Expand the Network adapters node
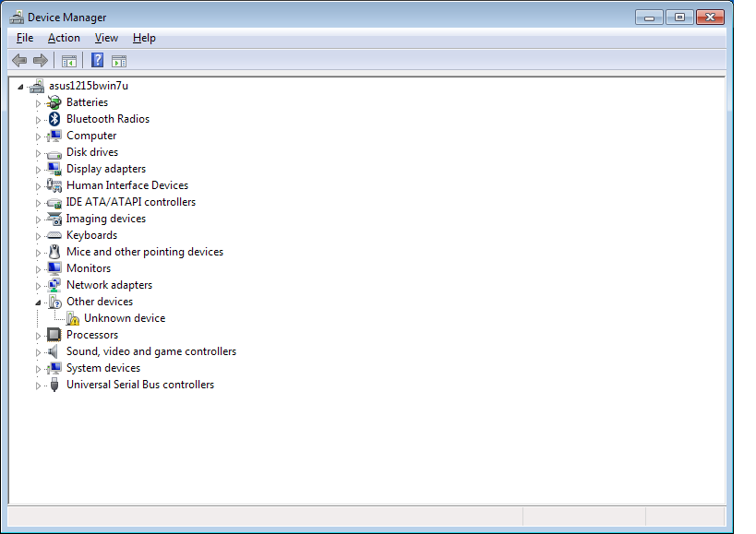Viewport: 756px width, 534px height. point(38,286)
